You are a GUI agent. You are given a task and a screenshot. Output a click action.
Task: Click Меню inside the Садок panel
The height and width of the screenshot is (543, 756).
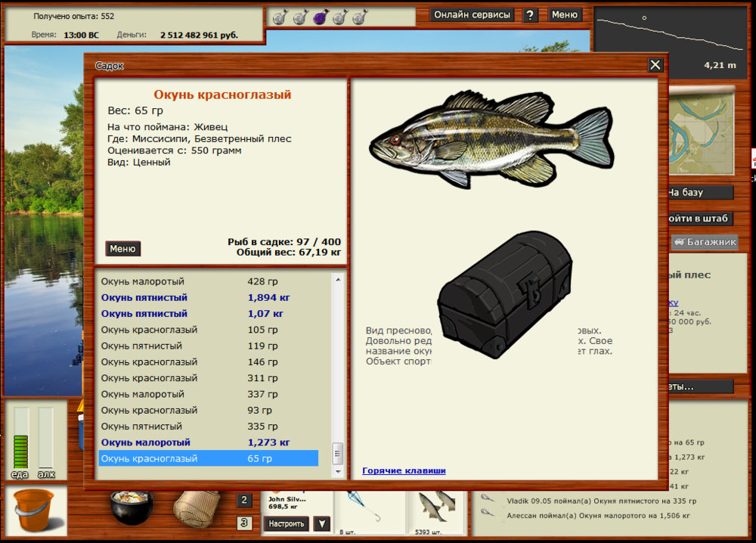(x=122, y=249)
